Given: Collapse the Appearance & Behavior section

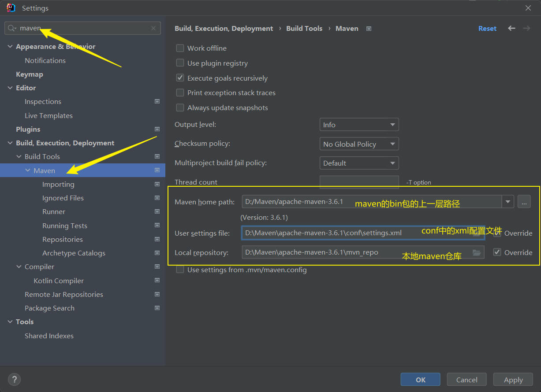Looking at the screenshot, I should [x=10, y=46].
